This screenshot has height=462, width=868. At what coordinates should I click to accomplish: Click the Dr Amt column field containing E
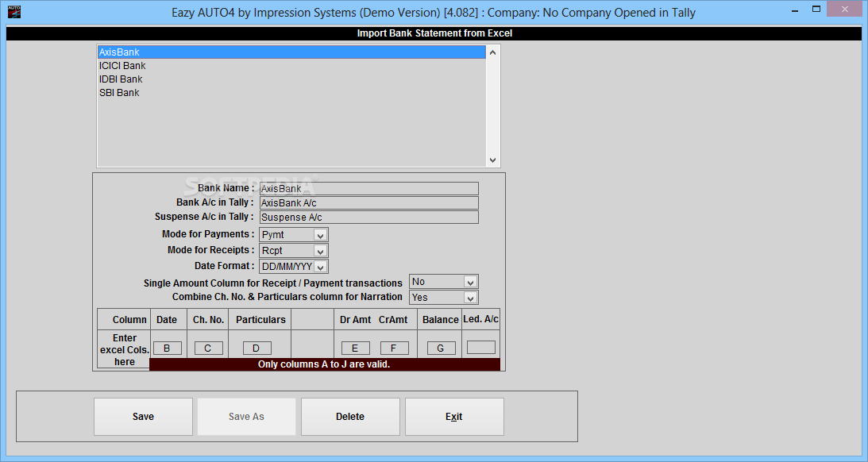(x=356, y=348)
